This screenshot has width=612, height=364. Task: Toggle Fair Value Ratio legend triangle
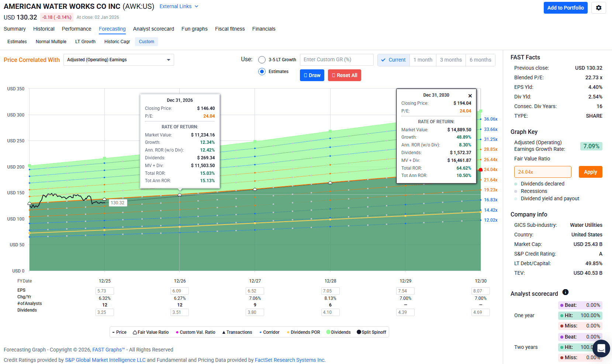[135, 332]
